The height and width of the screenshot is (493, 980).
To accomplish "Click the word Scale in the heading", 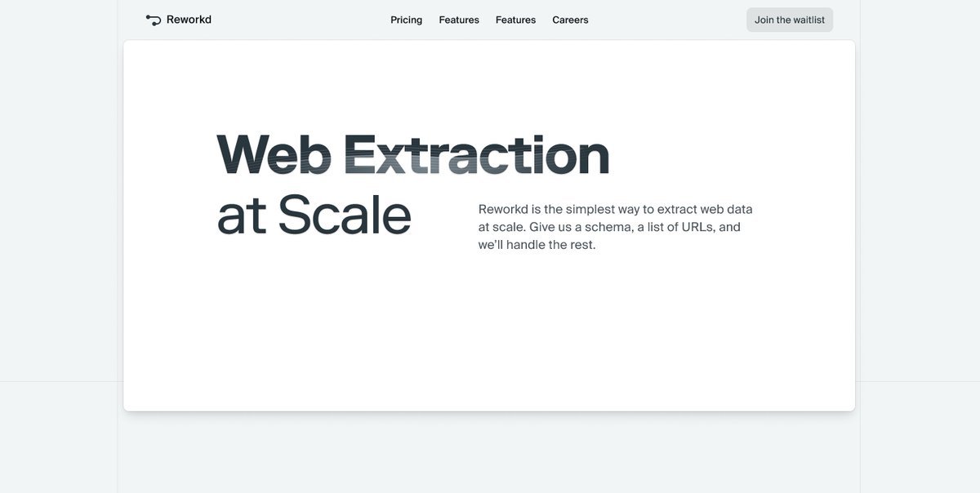I will 345,215.
